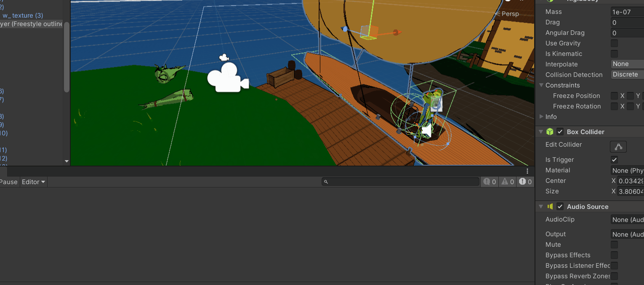Viewport: 644px width, 285px height.
Task: Enable the Use Gravity checkbox
Action: [615, 43]
